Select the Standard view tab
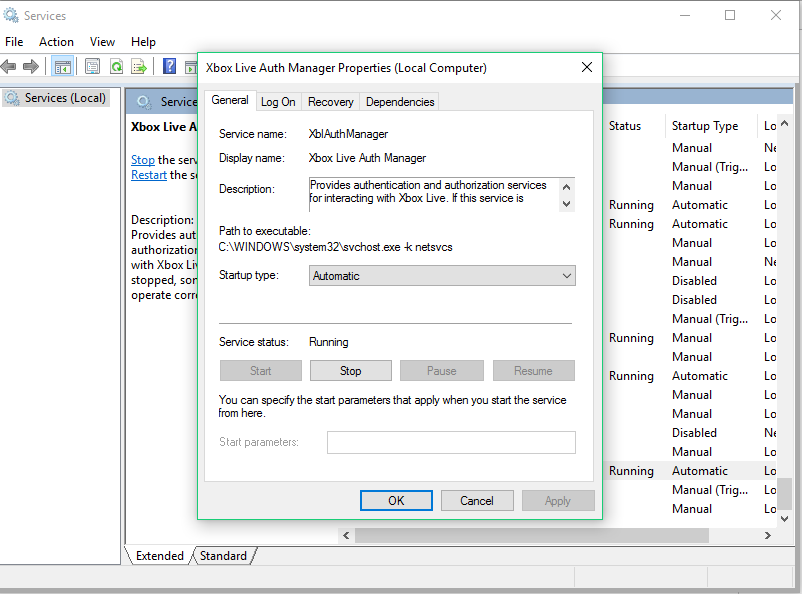The height and width of the screenshot is (594, 802). [x=223, y=556]
